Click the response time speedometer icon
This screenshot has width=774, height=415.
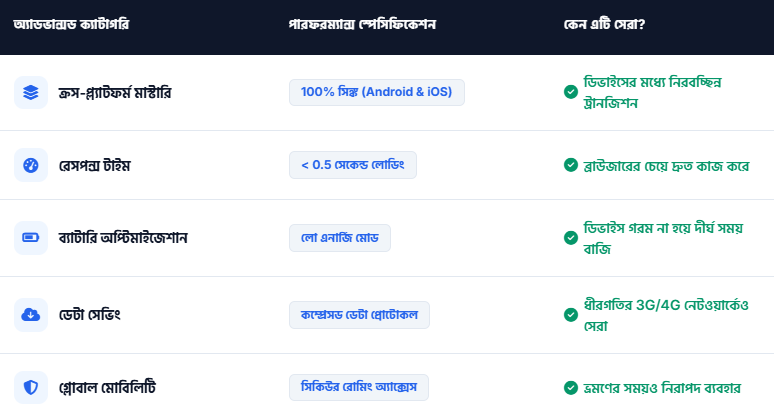(31, 165)
